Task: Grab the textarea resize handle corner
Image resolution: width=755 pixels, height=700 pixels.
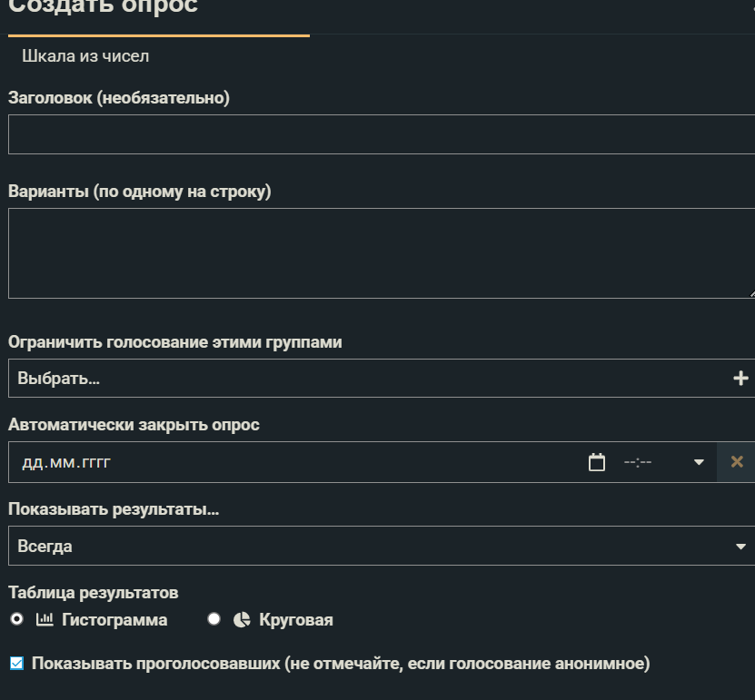Action: coord(751,294)
